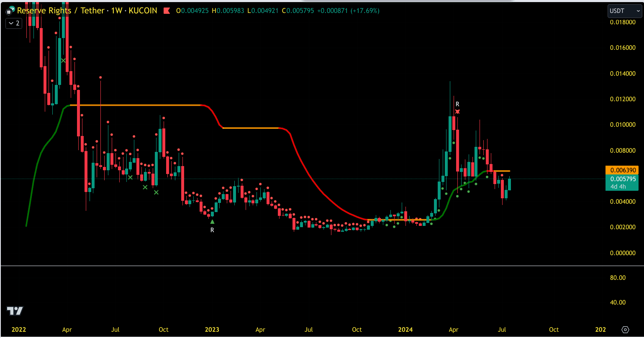644x338 pixels.
Task: Open the USDT currency dropdown
Action: click(624, 11)
